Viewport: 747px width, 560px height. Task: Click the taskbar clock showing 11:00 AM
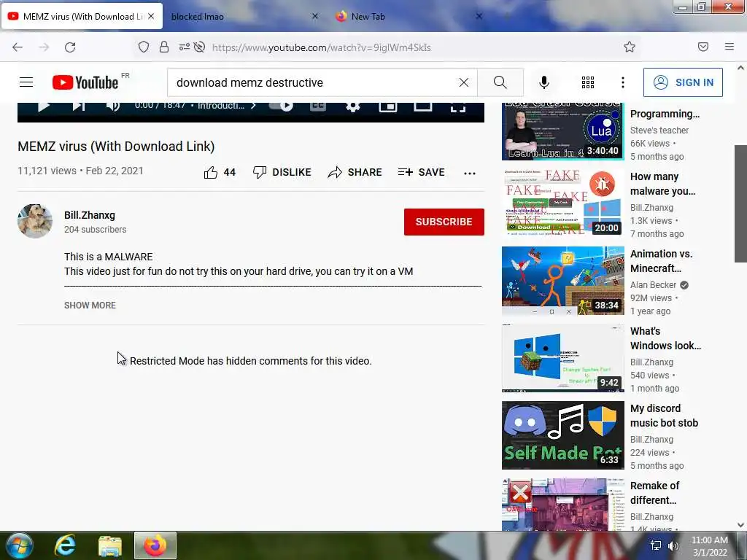710,546
